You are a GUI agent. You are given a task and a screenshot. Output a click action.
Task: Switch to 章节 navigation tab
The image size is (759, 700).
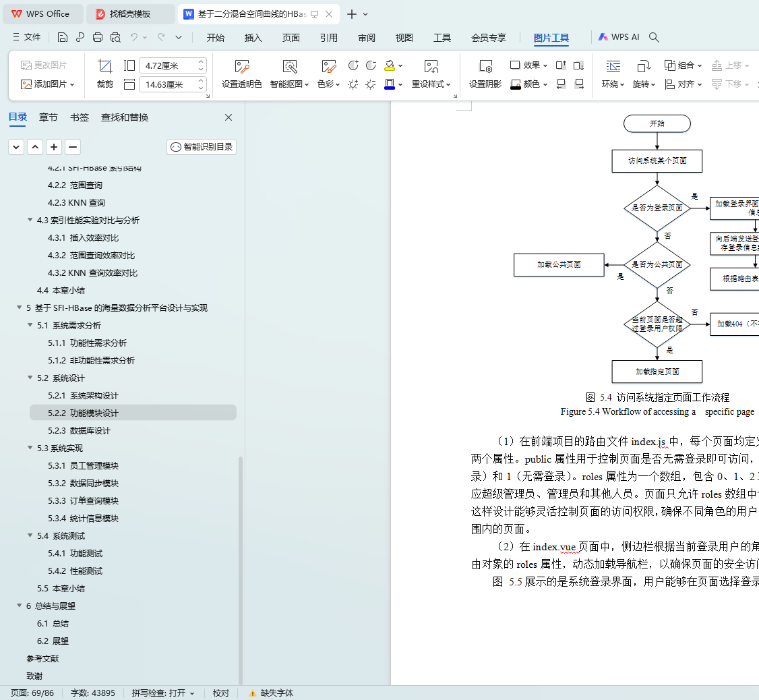49,117
